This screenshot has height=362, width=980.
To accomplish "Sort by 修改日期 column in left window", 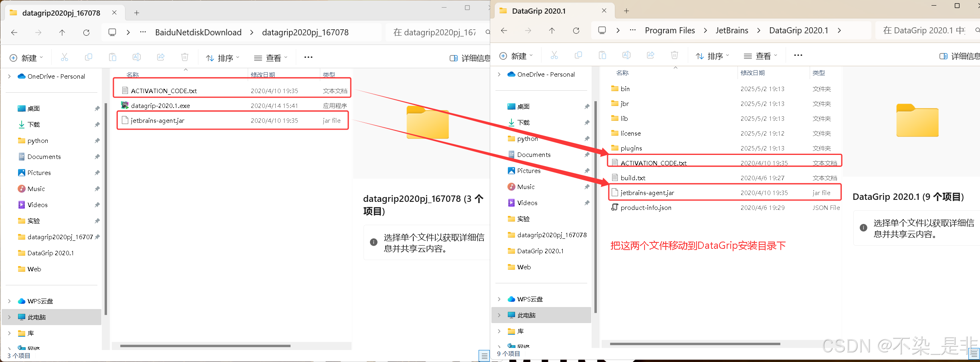I will point(263,75).
